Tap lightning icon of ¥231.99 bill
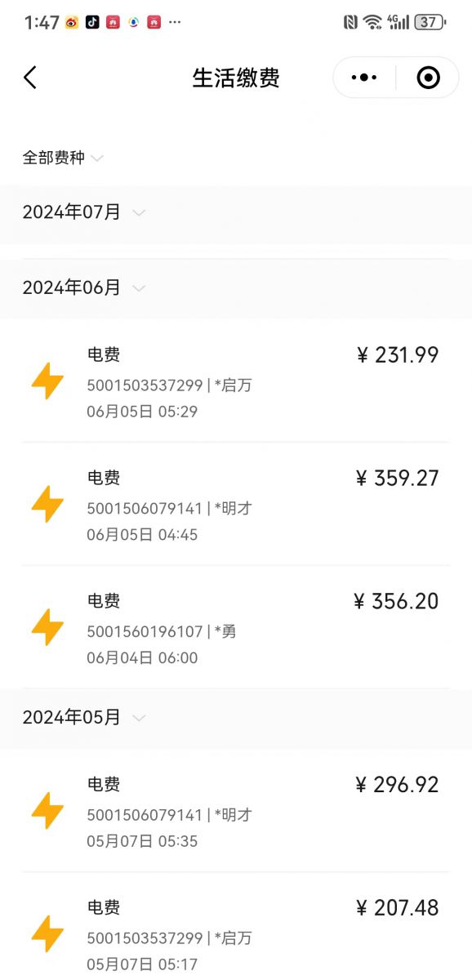 pyautogui.click(x=47, y=381)
